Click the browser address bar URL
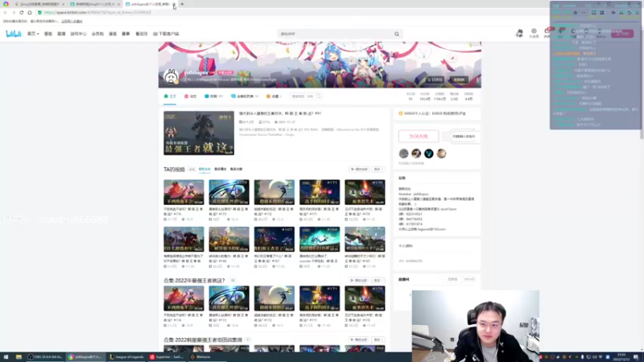644x362 pixels. tap(97, 13)
